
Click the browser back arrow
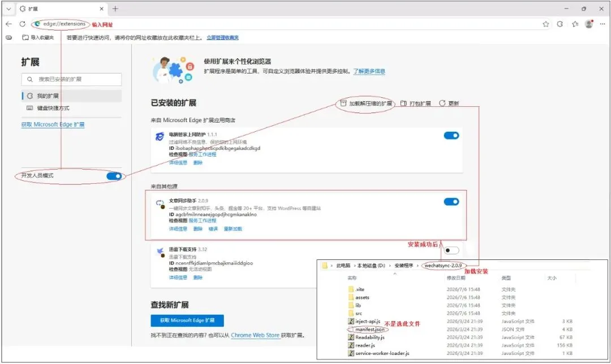click(x=8, y=24)
